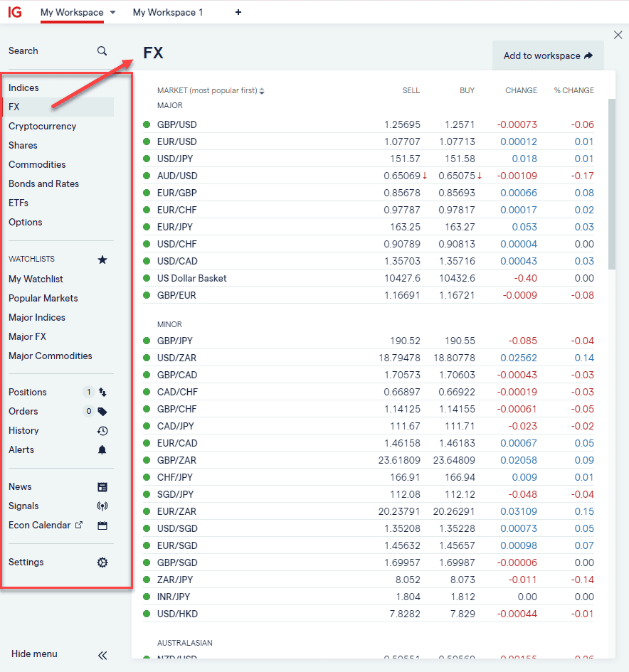This screenshot has width=629, height=672.
Task: Select Cryptocurrency in the sidebar
Action: pos(43,126)
